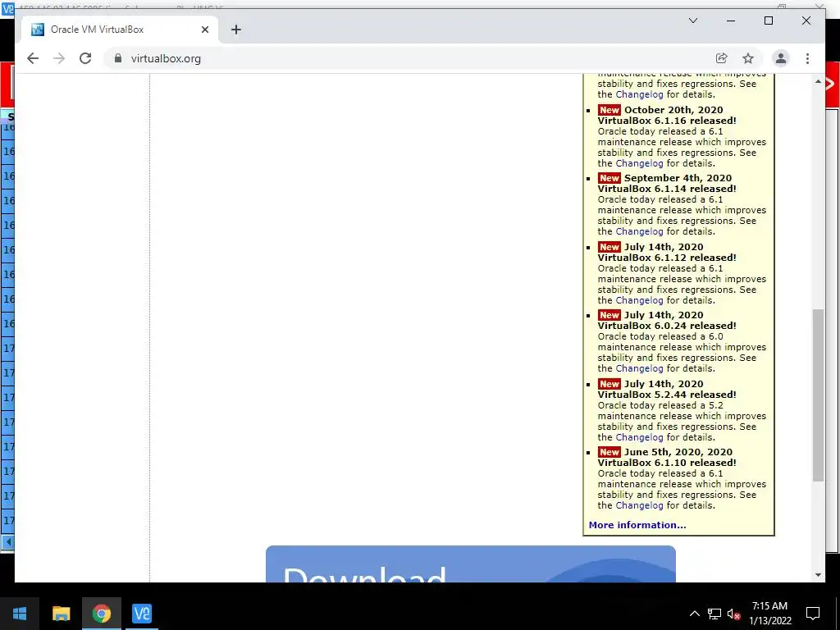Click the "September 4th, 2020" date text

tap(678, 178)
